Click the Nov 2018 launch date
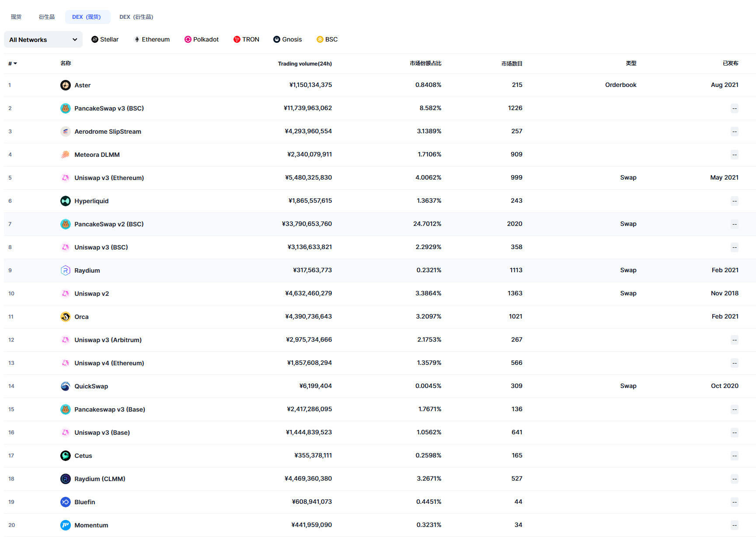This screenshot has width=756, height=537. coord(725,293)
